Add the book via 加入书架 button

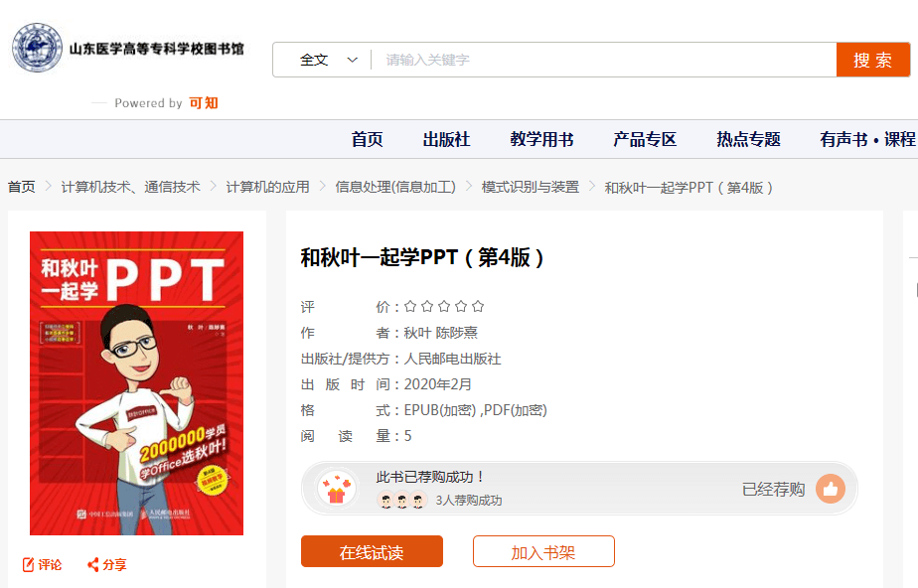click(x=543, y=552)
